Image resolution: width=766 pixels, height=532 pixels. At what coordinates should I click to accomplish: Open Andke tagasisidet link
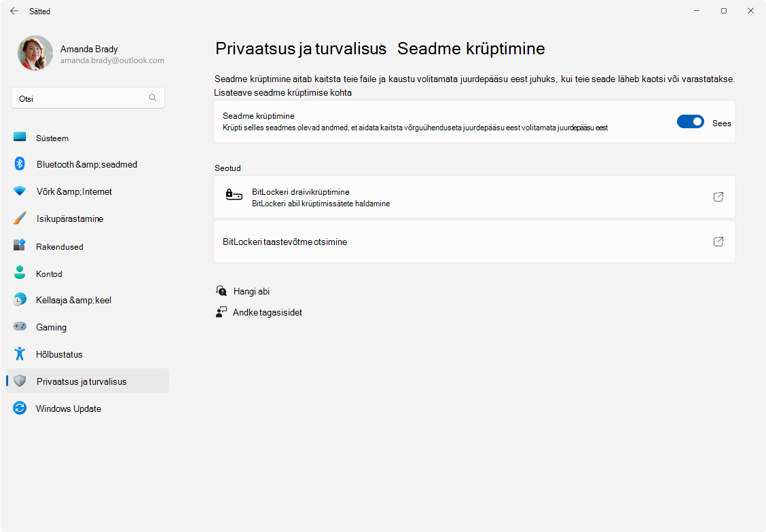268,312
